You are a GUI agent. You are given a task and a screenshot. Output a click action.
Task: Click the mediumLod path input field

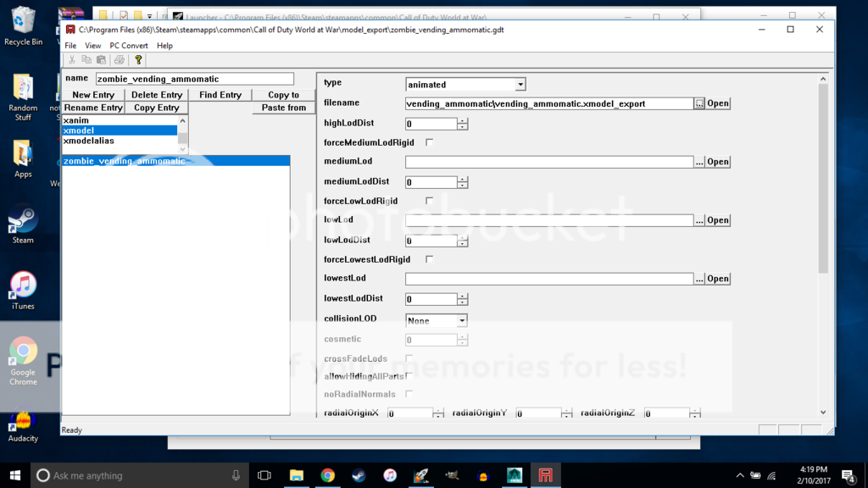click(x=549, y=162)
